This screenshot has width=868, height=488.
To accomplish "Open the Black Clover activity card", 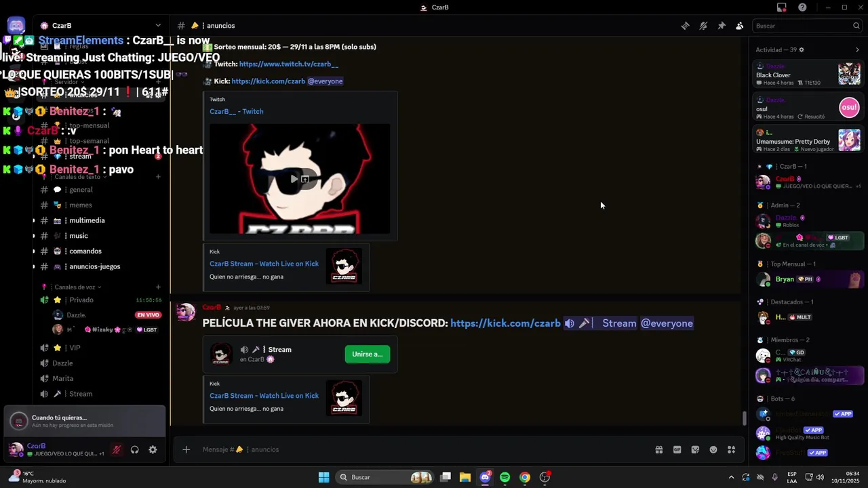I will click(x=808, y=74).
